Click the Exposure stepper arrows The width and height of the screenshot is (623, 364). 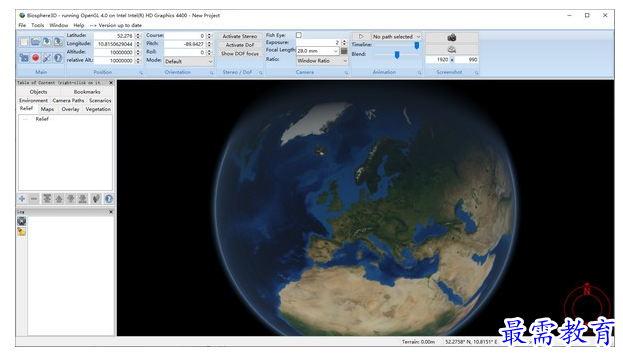(x=344, y=43)
